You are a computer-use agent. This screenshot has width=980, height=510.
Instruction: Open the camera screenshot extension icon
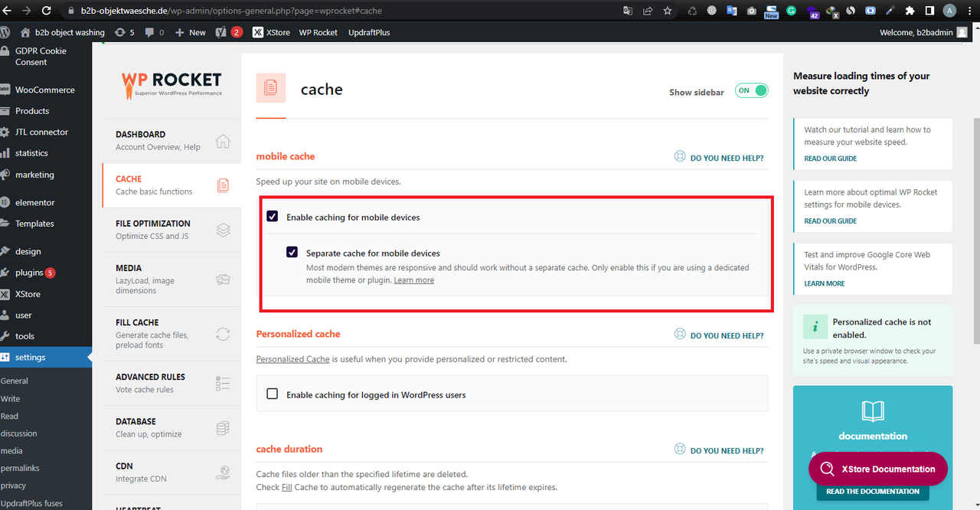[x=751, y=11]
